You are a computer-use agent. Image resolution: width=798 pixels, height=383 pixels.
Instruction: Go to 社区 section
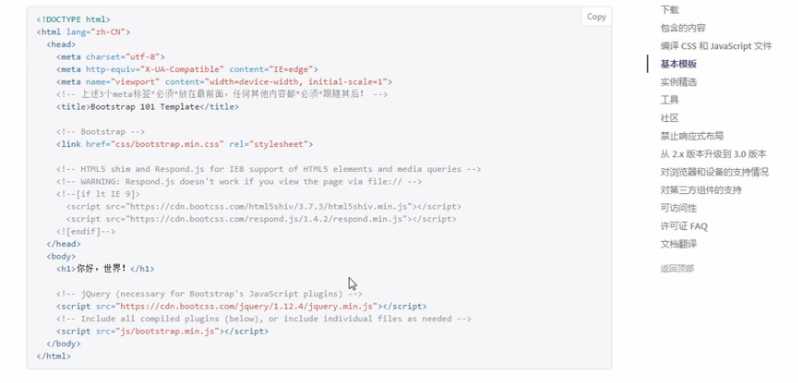(x=669, y=118)
